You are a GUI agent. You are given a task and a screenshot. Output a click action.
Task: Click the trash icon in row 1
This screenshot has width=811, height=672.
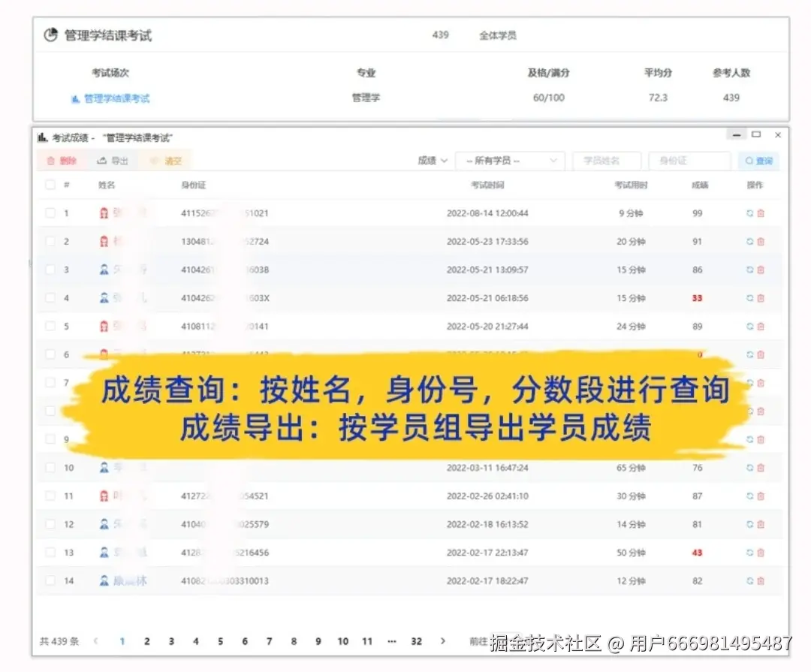click(761, 213)
